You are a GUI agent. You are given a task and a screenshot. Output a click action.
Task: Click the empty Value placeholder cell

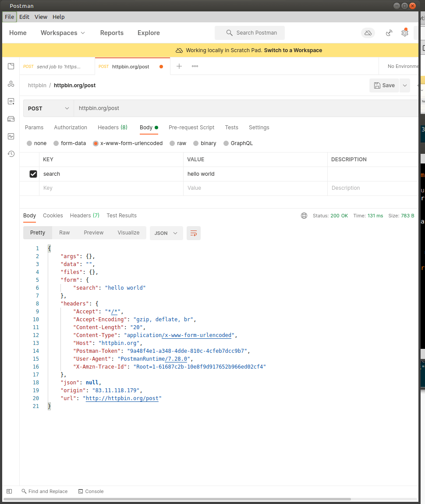(255, 188)
